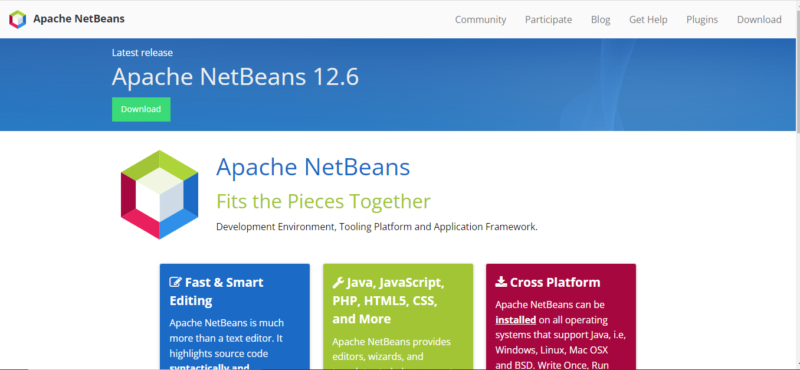Open the Apache NetBeans home link in header

click(x=79, y=19)
